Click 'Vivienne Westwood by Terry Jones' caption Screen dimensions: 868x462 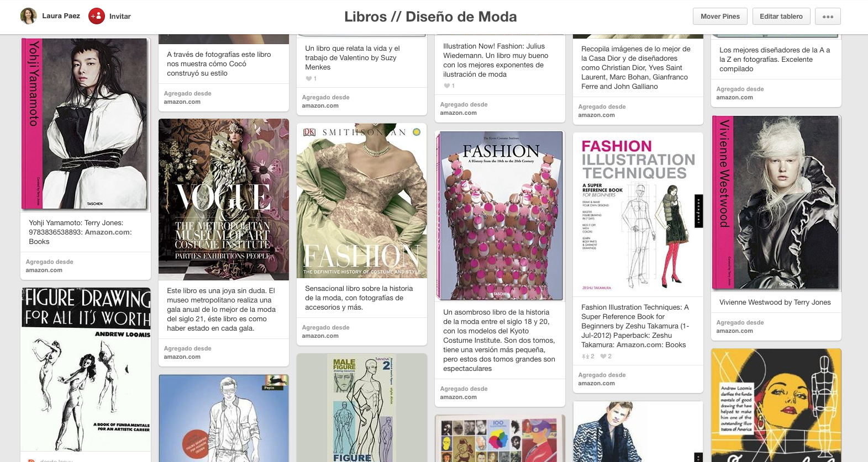tap(775, 302)
